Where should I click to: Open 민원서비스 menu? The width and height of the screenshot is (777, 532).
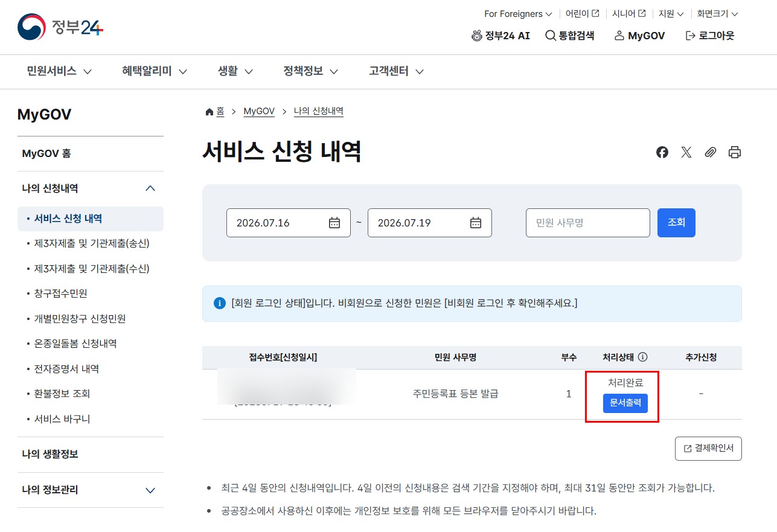pos(59,71)
